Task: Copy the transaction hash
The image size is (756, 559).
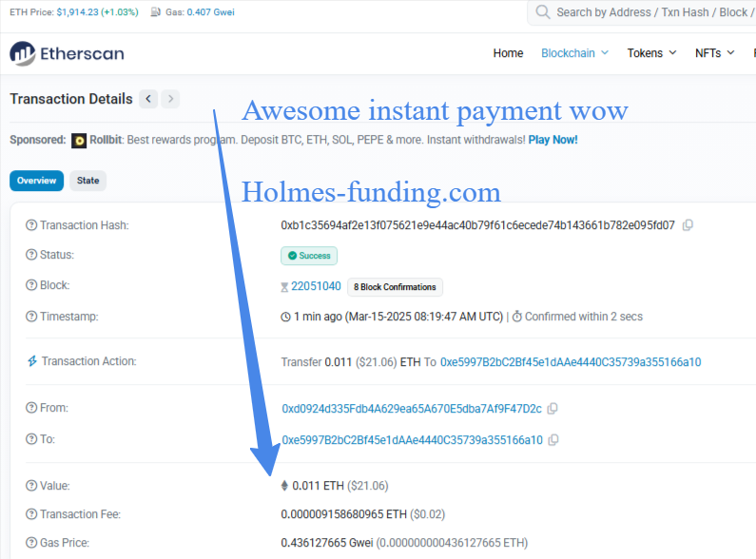Action: pyautogui.click(x=688, y=225)
